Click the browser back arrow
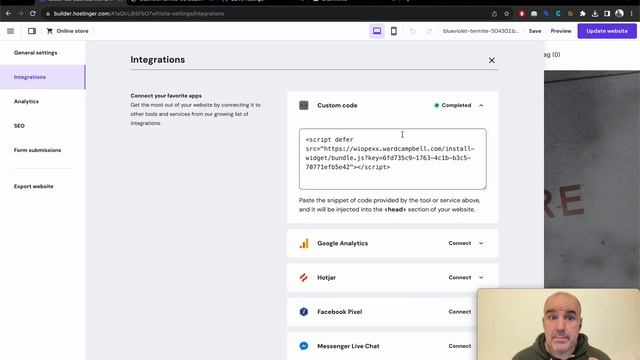The width and height of the screenshot is (640, 360). (x=8, y=13)
